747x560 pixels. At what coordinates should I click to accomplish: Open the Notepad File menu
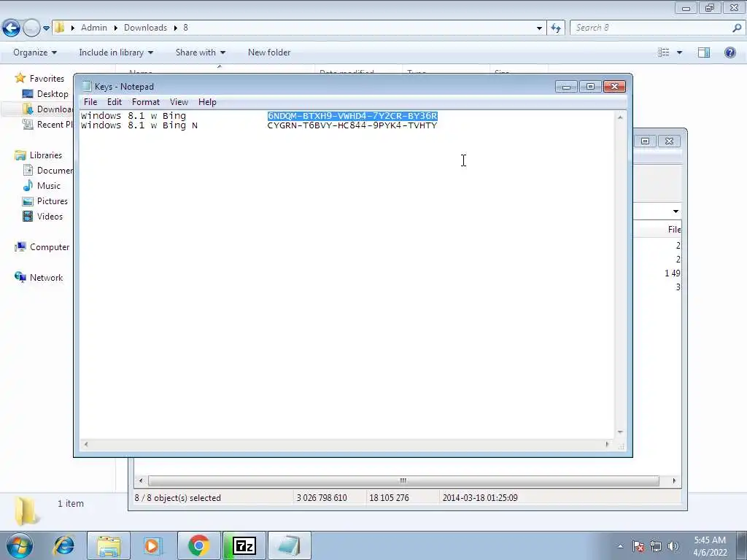tap(90, 102)
